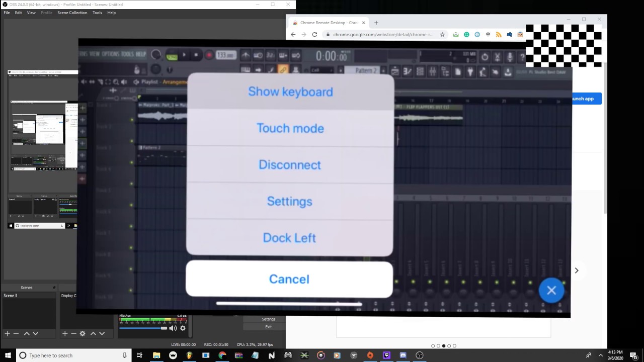Bookmark the page with the star icon
This screenshot has height=362, width=644.
[442, 35]
